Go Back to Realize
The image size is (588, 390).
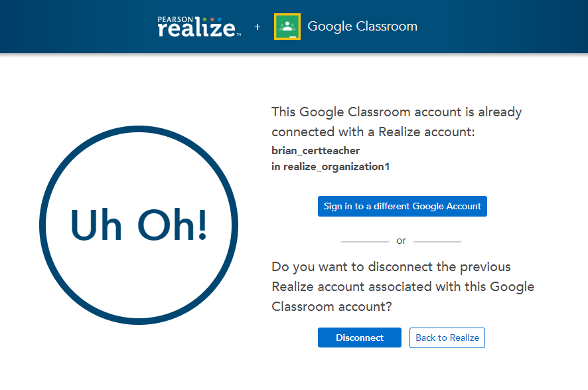447,338
